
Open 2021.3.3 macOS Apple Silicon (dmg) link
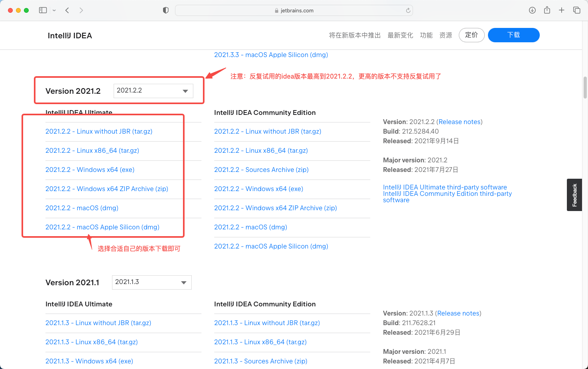pos(271,55)
